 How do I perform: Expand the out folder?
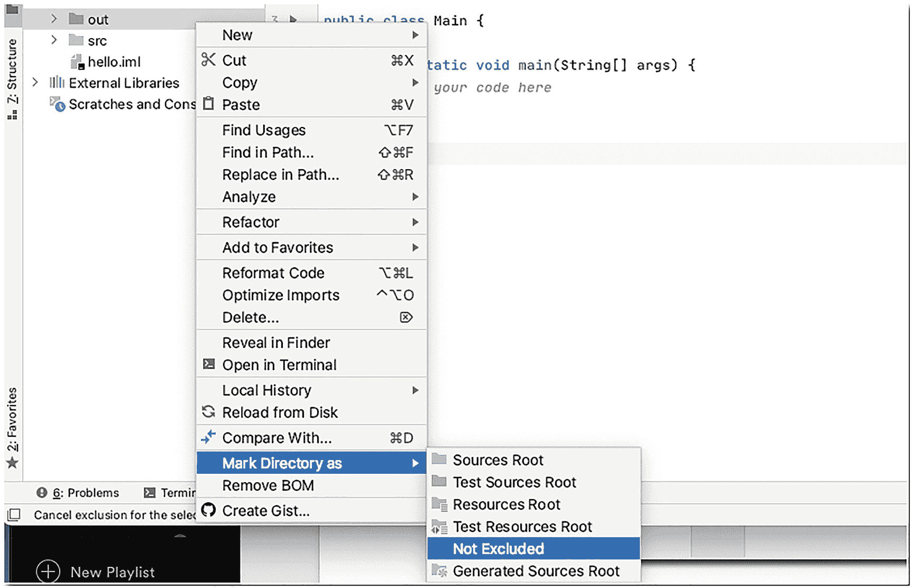(x=54, y=19)
